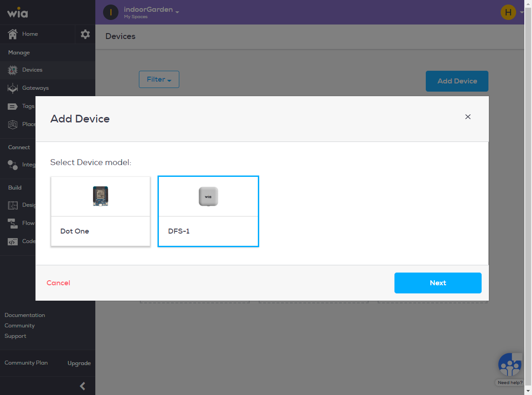Open the Community link
Image resolution: width=532 pixels, height=395 pixels.
coord(20,326)
